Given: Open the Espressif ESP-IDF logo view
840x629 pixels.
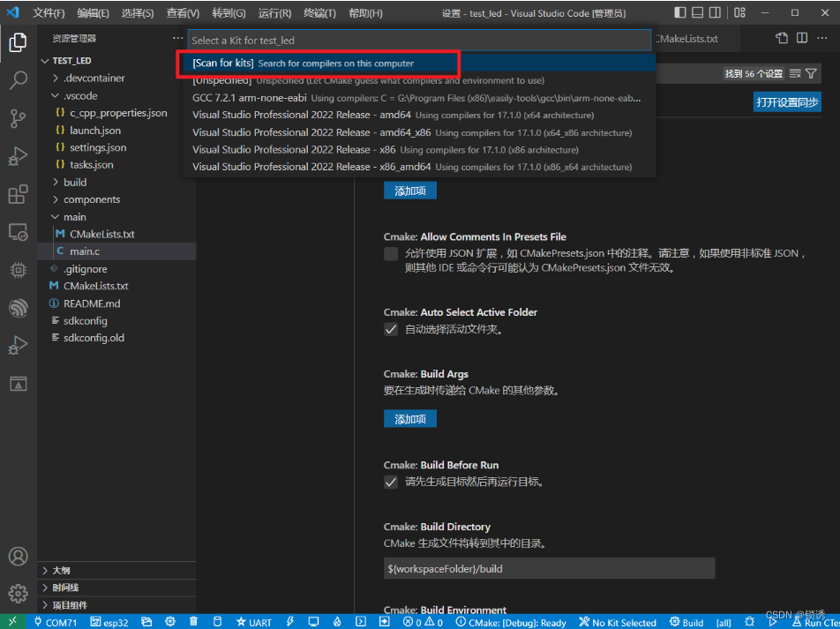Looking at the screenshot, I should coord(19,308).
